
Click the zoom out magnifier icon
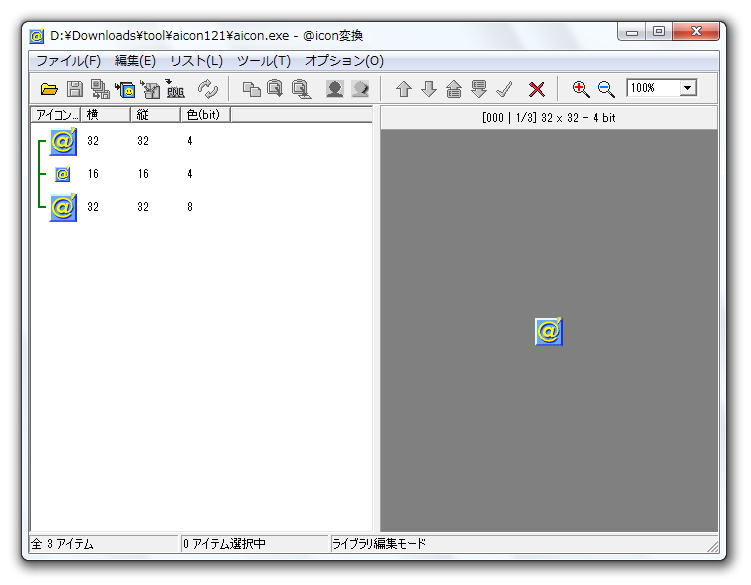(606, 89)
